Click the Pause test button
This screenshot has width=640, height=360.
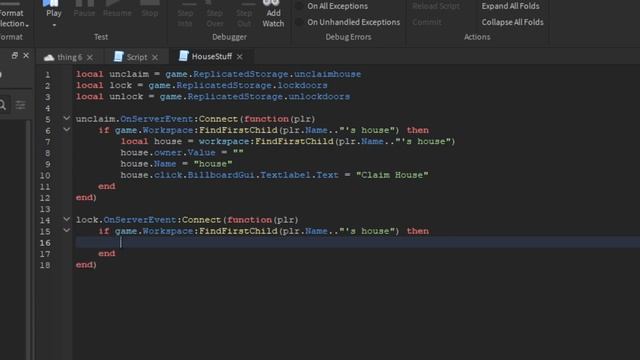pyautogui.click(x=84, y=9)
